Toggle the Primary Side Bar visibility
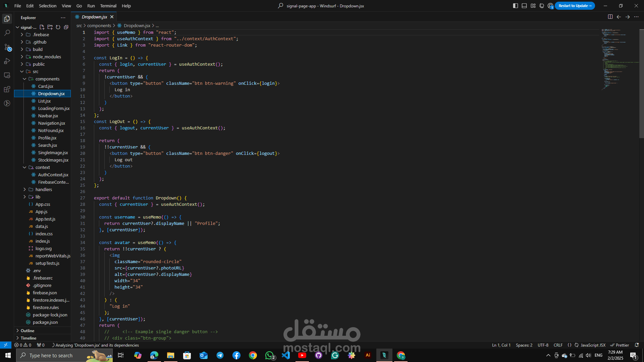Image resolution: width=644 pixels, height=362 pixels. [516, 6]
